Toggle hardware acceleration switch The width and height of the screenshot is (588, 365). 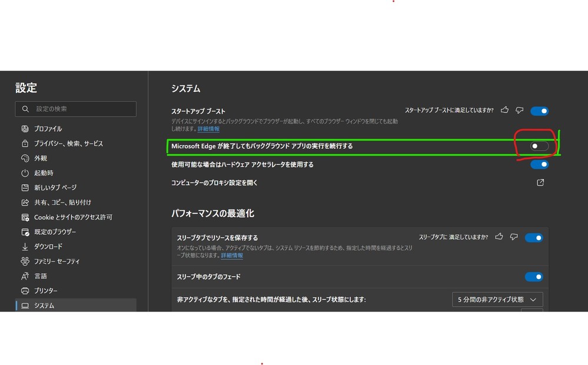pyautogui.click(x=539, y=165)
